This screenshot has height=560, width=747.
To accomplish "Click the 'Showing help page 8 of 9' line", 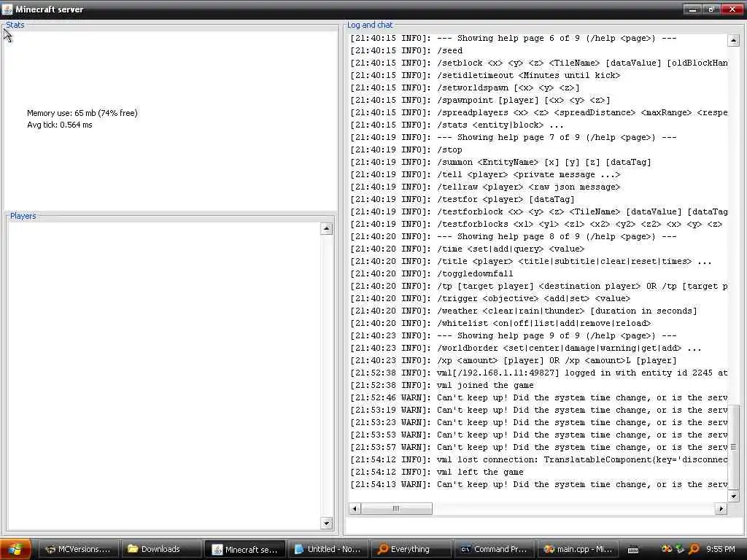I will click(x=513, y=236).
